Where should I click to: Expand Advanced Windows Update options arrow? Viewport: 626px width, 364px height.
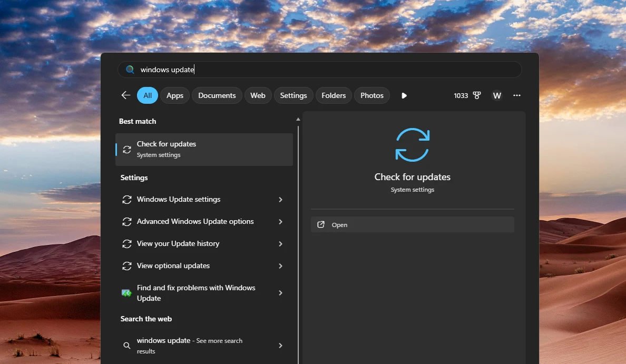280,222
